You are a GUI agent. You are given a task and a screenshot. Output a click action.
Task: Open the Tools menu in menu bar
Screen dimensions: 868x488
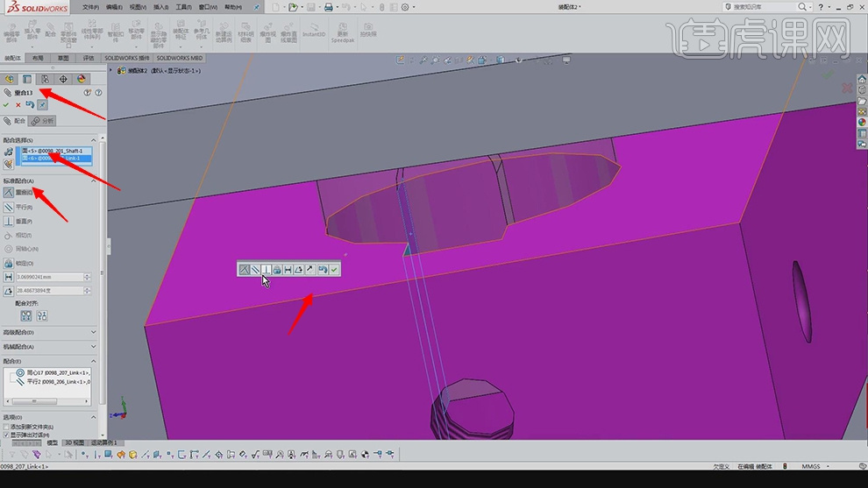(183, 7)
